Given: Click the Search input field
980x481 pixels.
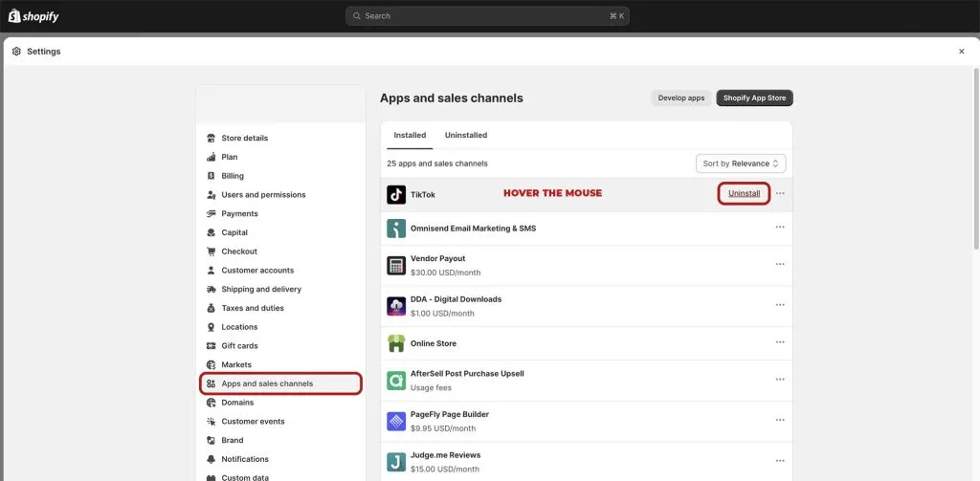Looking at the screenshot, I should coord(487,16).
